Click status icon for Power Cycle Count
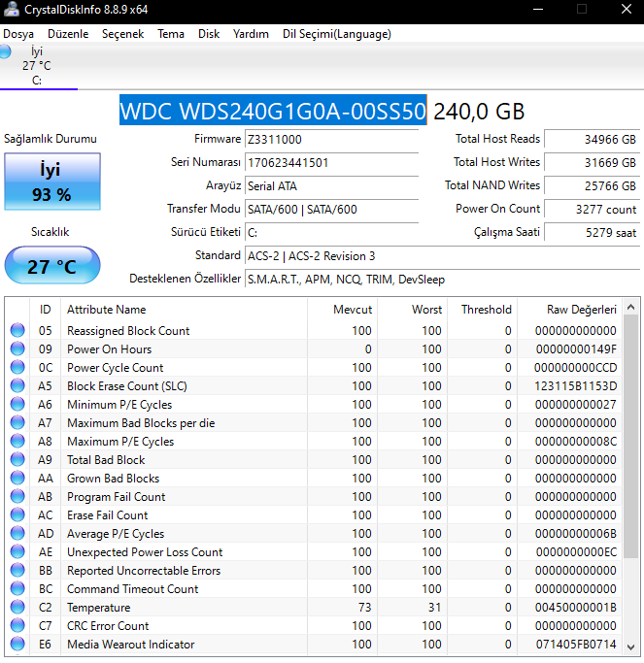644x663 pixels. coord(17,367)
